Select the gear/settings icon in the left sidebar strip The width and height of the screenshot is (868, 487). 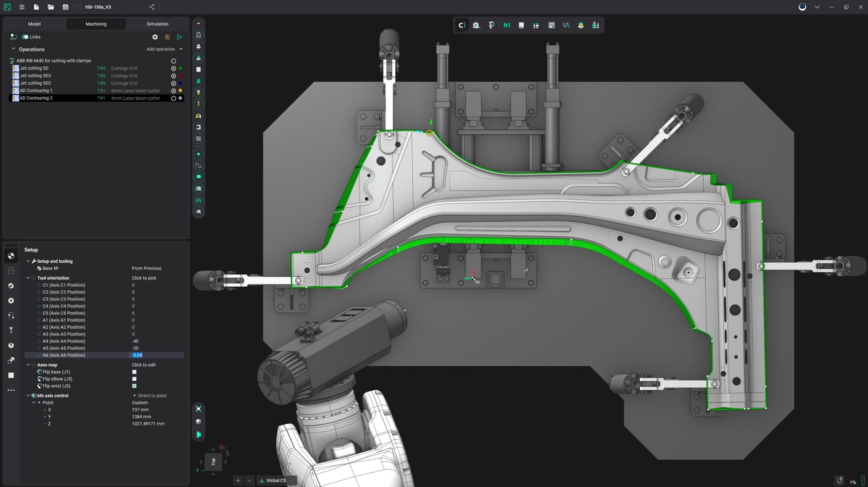[11, 300]
